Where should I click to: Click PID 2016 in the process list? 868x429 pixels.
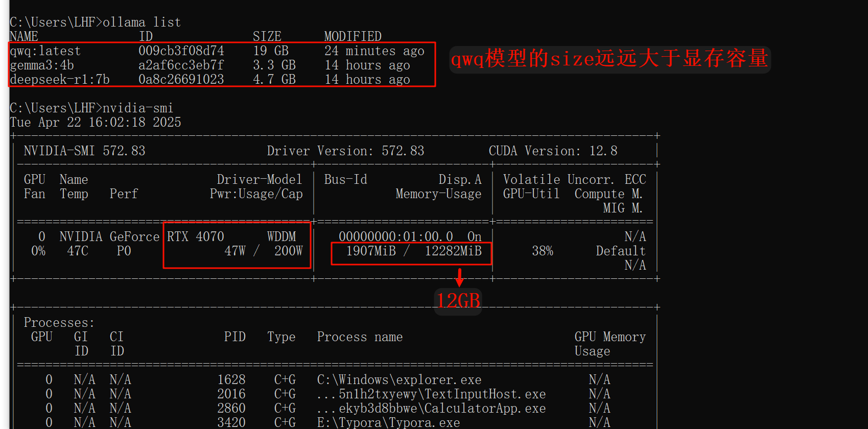tap(231, 394)
